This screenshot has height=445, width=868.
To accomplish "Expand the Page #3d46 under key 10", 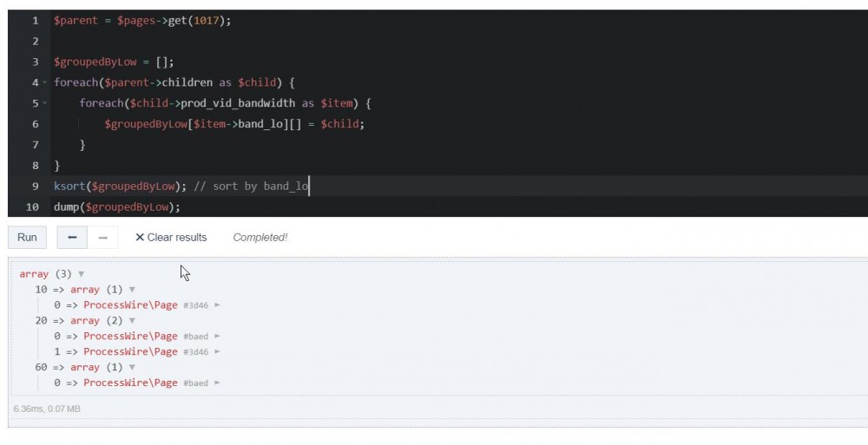I will click(217, 305).
